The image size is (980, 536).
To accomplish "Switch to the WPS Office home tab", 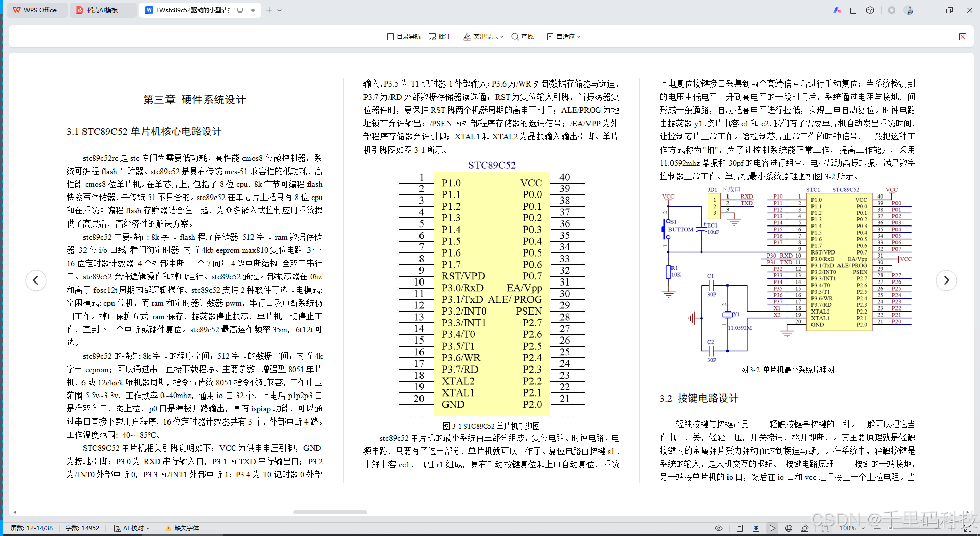I will pos(36,10).
